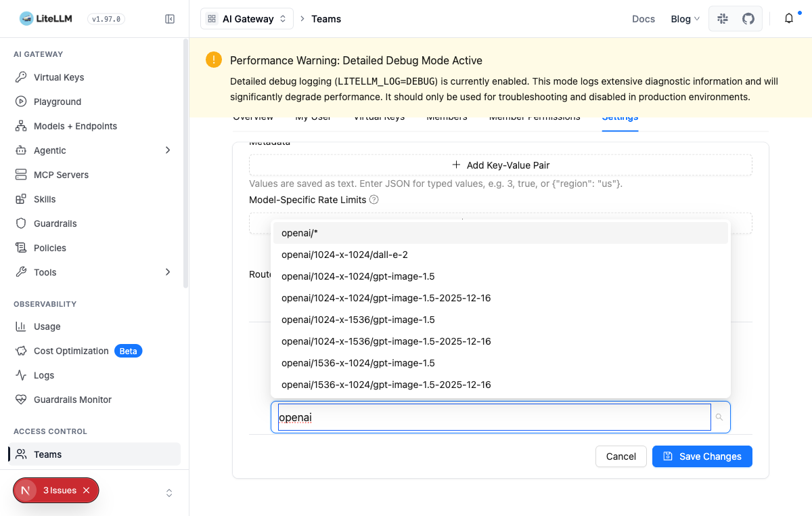Select openai/1024-x-1024/gpt-image-1.5-2025-12-16 option

501,298
